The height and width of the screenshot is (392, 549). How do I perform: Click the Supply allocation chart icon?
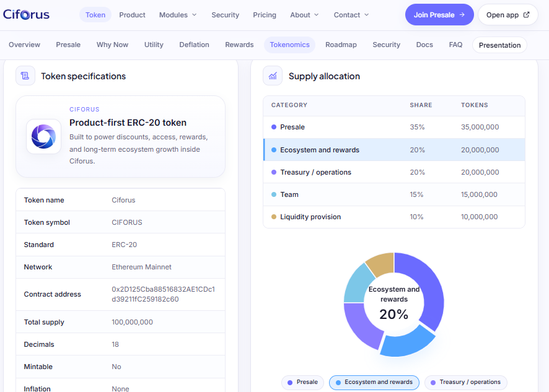click(273, 76)
